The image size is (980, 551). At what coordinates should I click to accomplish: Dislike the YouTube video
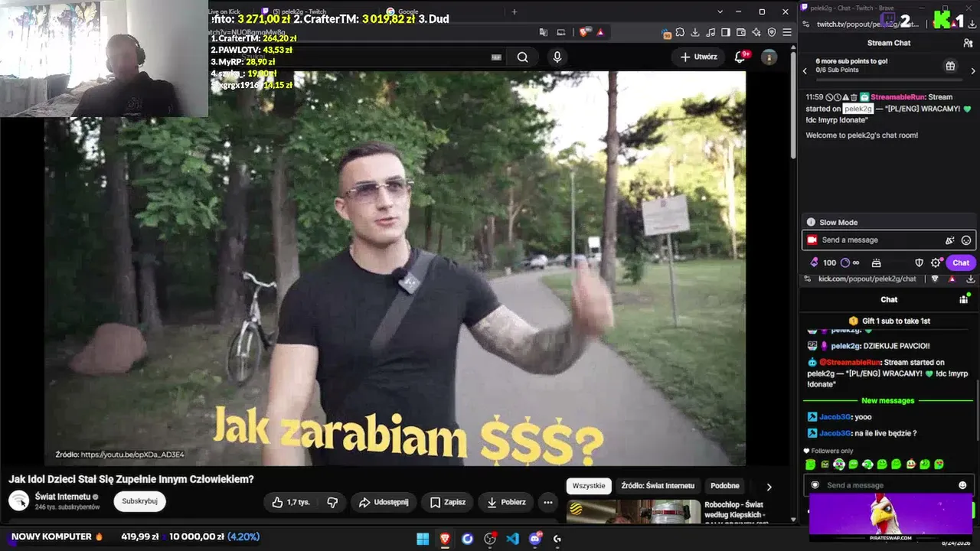point(332,502)
